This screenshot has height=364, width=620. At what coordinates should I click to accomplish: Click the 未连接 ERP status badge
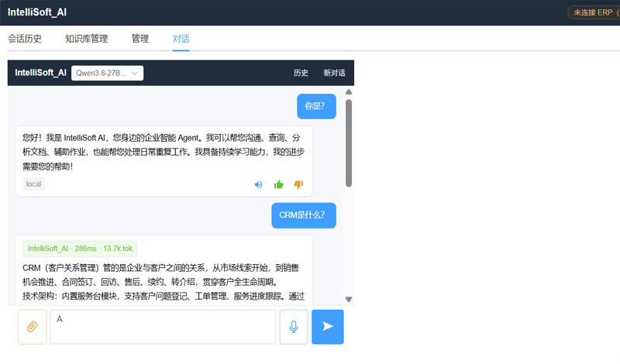(594, 12)
